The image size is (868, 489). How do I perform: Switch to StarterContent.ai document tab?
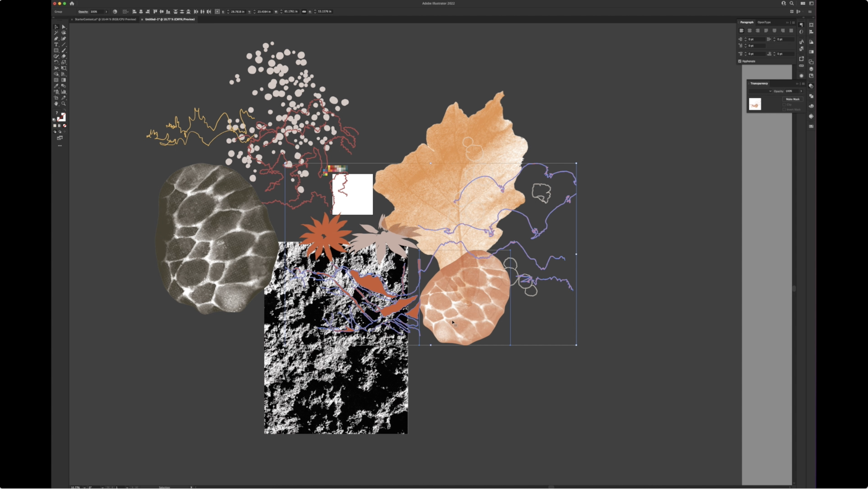coord(106,19)
